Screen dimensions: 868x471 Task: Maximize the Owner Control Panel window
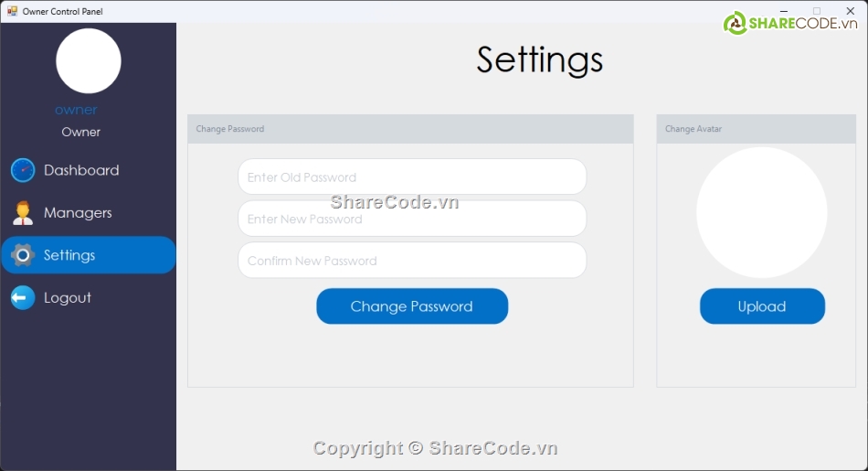click(817, 11)
